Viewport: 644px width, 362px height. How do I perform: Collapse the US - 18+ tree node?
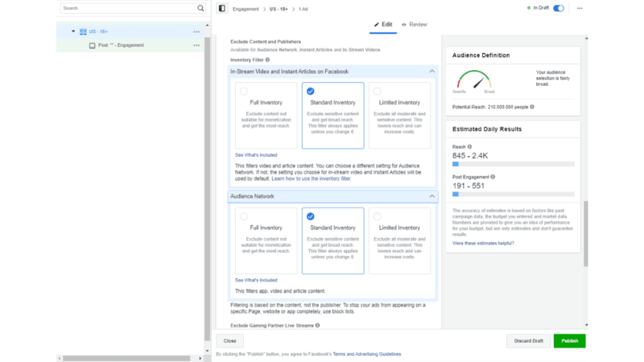point(73,32)
